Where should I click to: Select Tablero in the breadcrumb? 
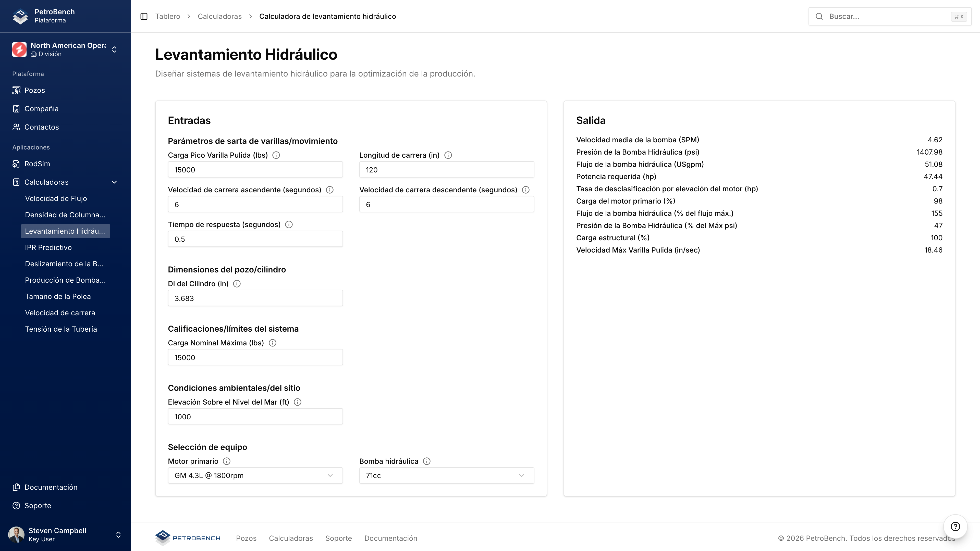pos(167,16)
